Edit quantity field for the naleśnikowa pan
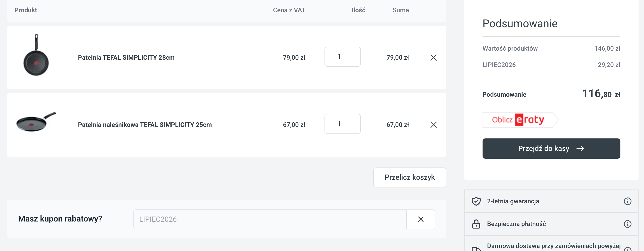The width and height of the screenshot is (644, 251). [x=342, y=124]
